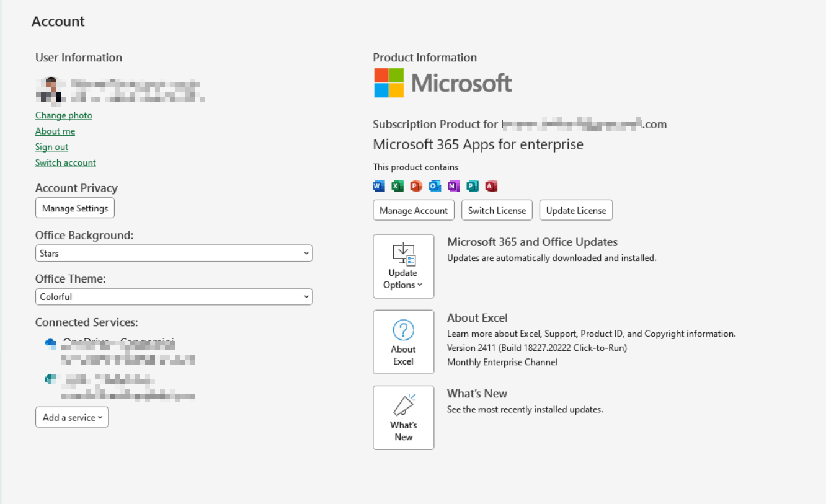Open Manage Settings under Account Privacy
The width and height of the screenshot is (826, 504).
pyautogui.click(x=75, y=208)
